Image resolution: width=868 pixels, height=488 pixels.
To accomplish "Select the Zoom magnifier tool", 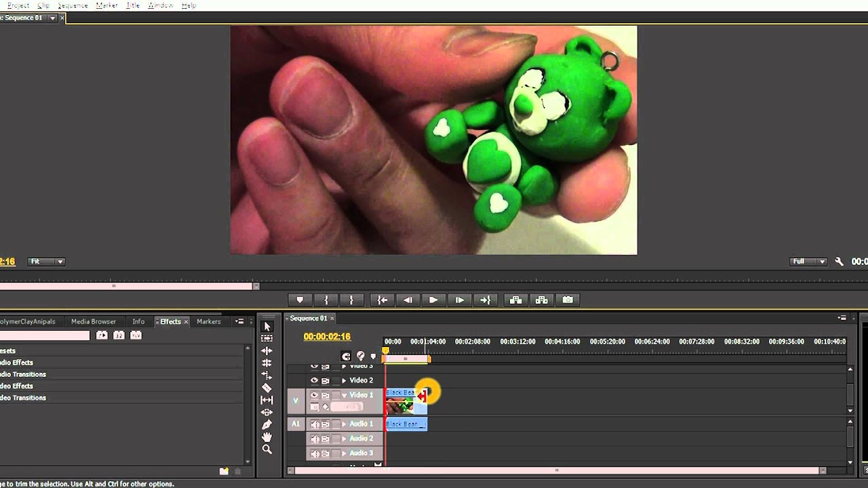I will 267,449.
